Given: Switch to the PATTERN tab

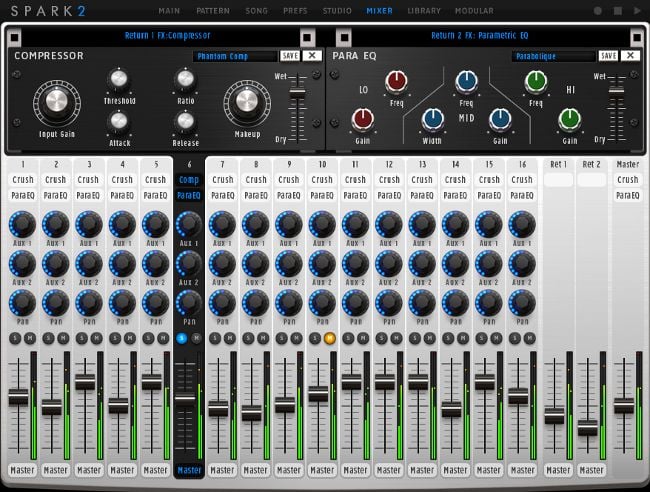Looking at the screenshot, I should coord(212,10).
